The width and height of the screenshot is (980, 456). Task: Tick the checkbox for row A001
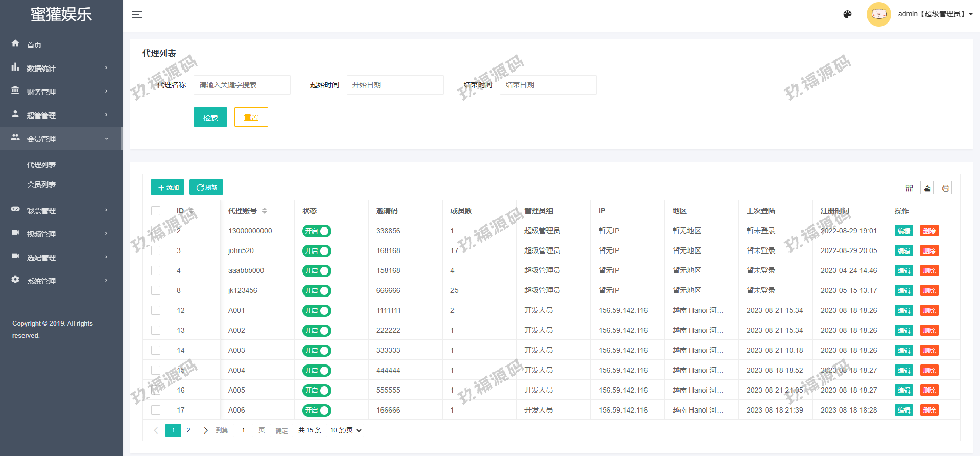click(156, 310)
